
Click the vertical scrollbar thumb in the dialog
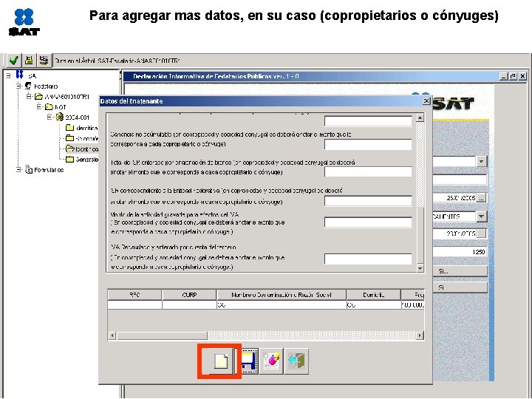point(420,236)
